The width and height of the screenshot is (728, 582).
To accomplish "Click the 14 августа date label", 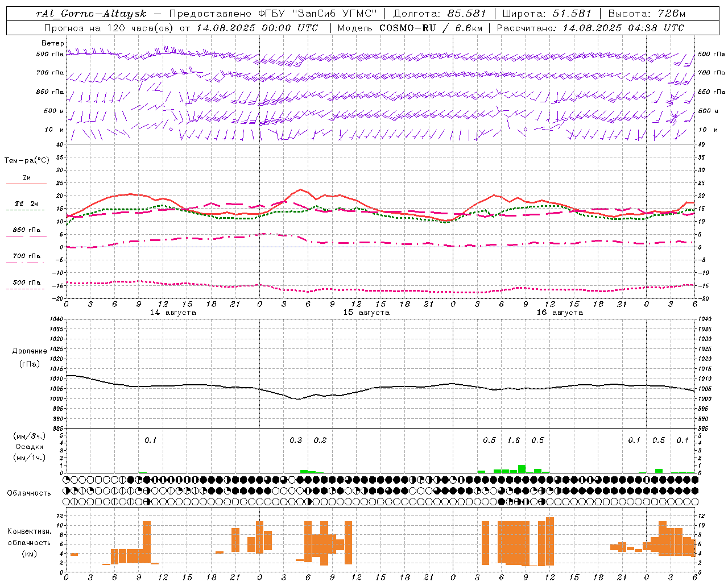I will pyautogui.click(x=173, y=313).
